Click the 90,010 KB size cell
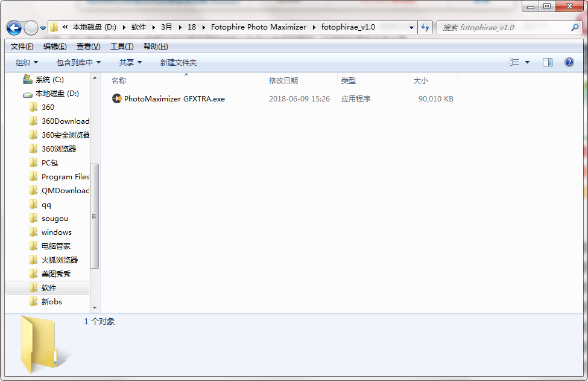This screenshot has width=588, height=381. point(436,99)
